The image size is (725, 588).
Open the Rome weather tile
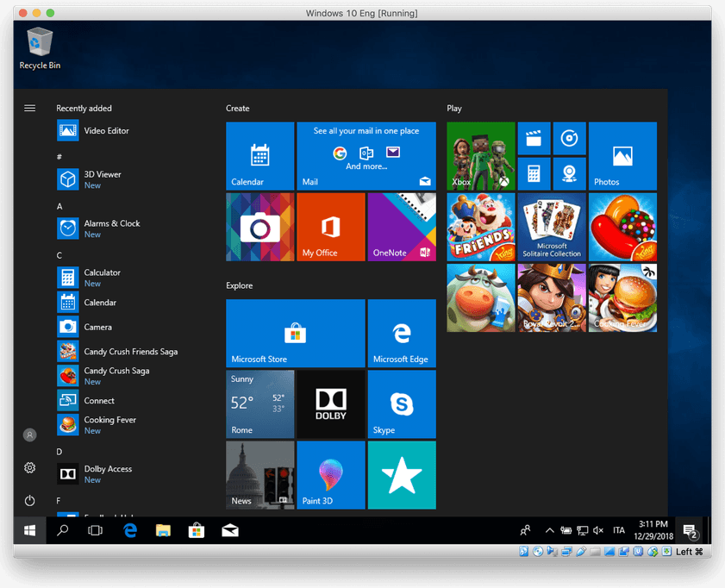pyautogui.click(x=259, y=404)
